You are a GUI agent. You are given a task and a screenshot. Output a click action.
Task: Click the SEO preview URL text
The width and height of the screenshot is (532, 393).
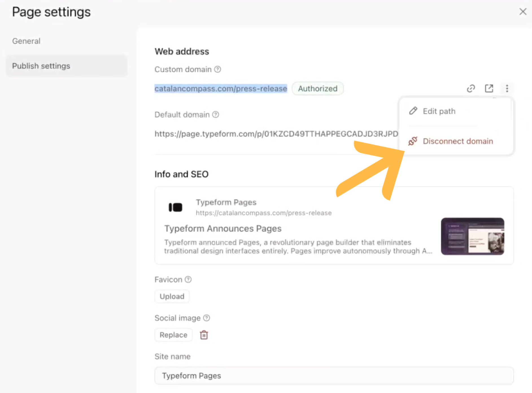coord(264,213)
